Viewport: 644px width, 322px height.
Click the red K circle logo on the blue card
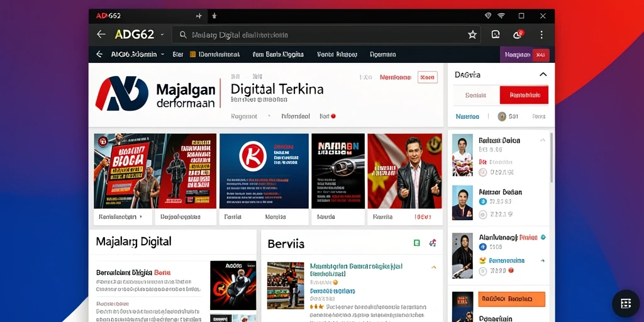253,156
